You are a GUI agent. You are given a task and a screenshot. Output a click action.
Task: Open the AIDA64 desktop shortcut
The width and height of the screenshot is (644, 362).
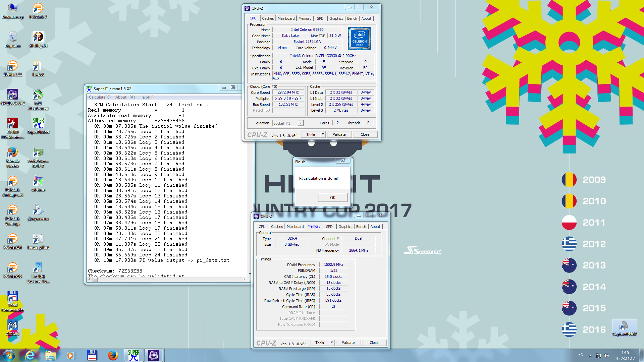point(13,328)
